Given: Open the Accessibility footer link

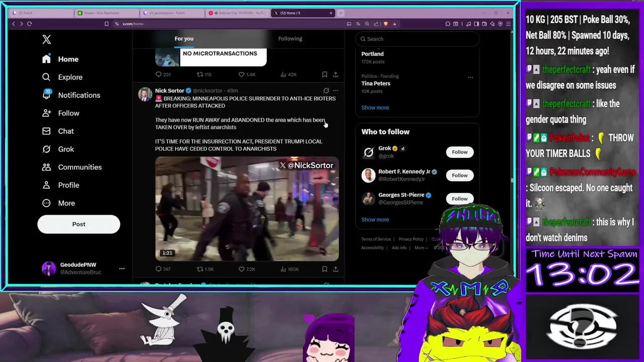Looking at the screenshot, I should click(372, 248).
